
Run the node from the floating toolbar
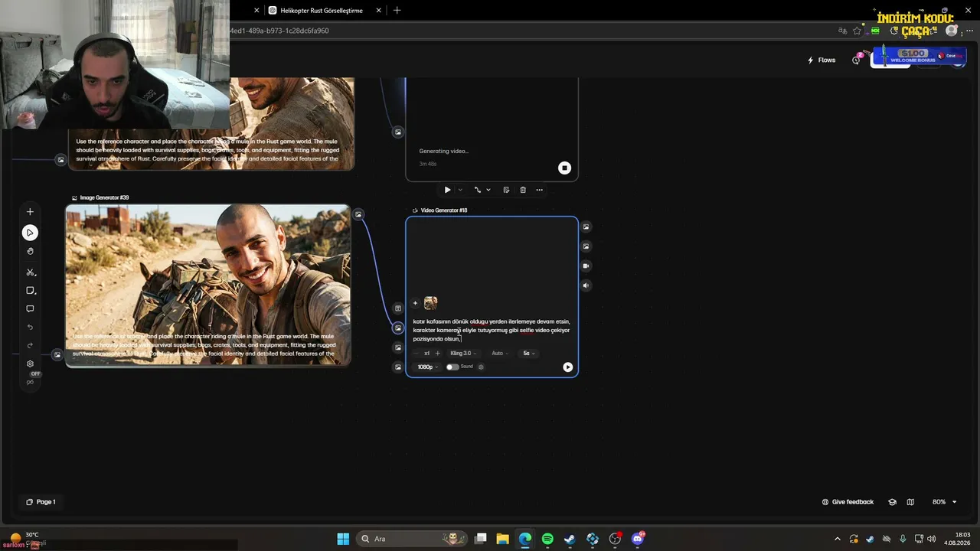[447, 190]
